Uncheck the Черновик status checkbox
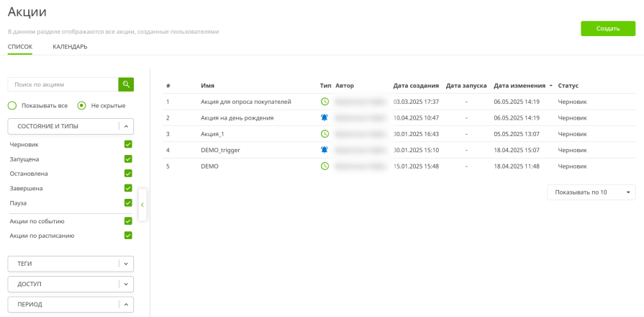 pos(128,144)
